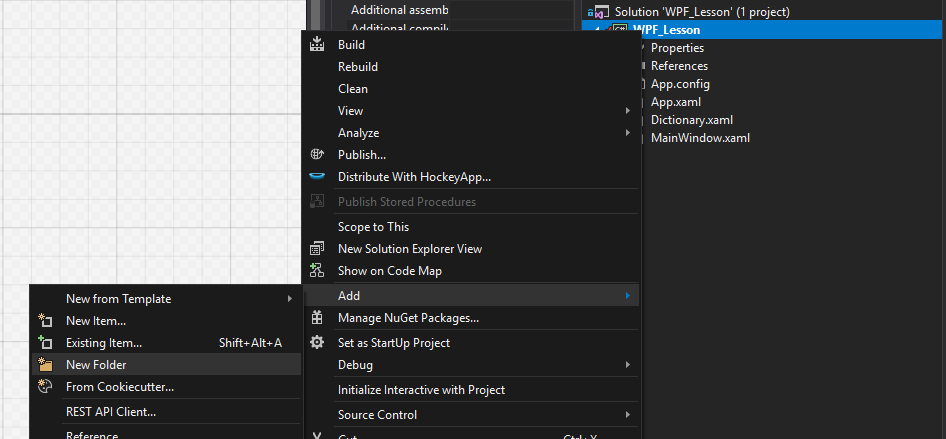The image size is (946, 439).
Task: Choose New Item... in Add submenu
Action: tap(165, 321)
